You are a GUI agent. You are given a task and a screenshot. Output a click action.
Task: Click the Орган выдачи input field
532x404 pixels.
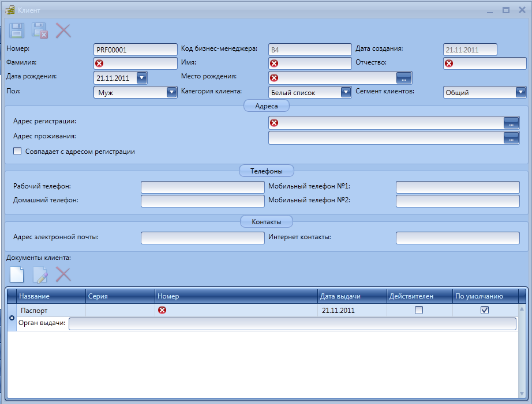[x=292, y=324]
